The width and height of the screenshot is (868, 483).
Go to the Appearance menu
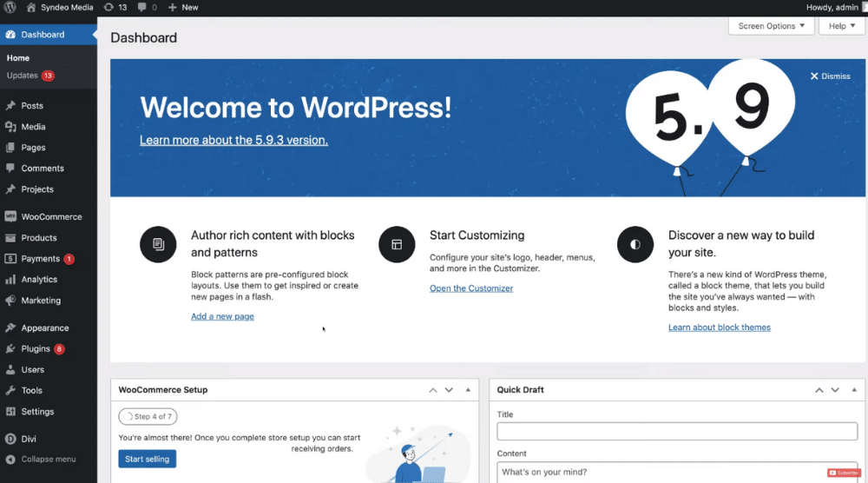click(45, 328)
